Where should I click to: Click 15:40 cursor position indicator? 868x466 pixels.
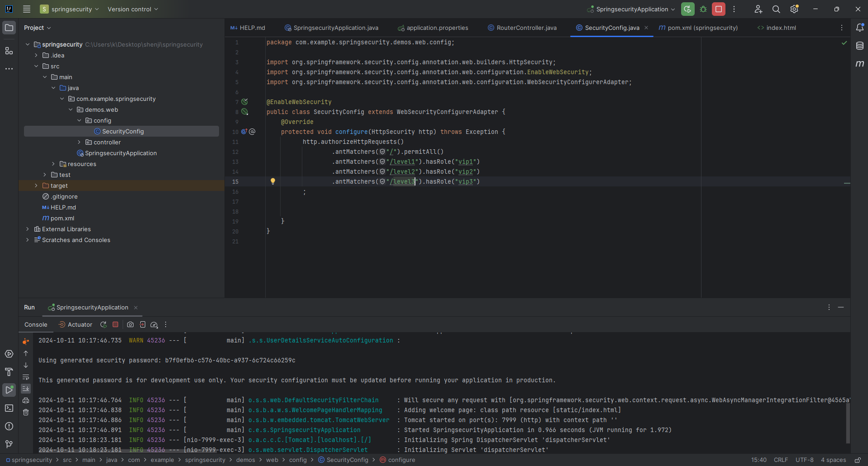758,460
